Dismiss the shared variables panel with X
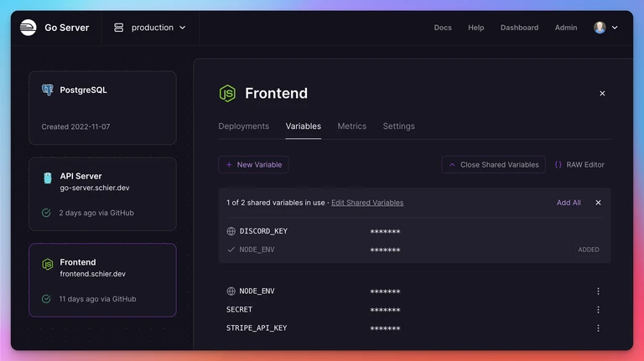 598,203
